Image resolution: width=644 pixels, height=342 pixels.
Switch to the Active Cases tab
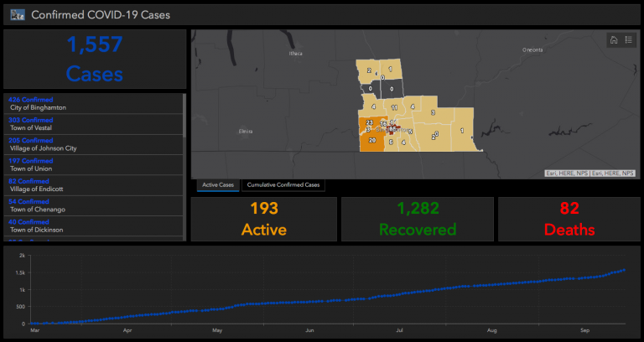coord(218,184)
